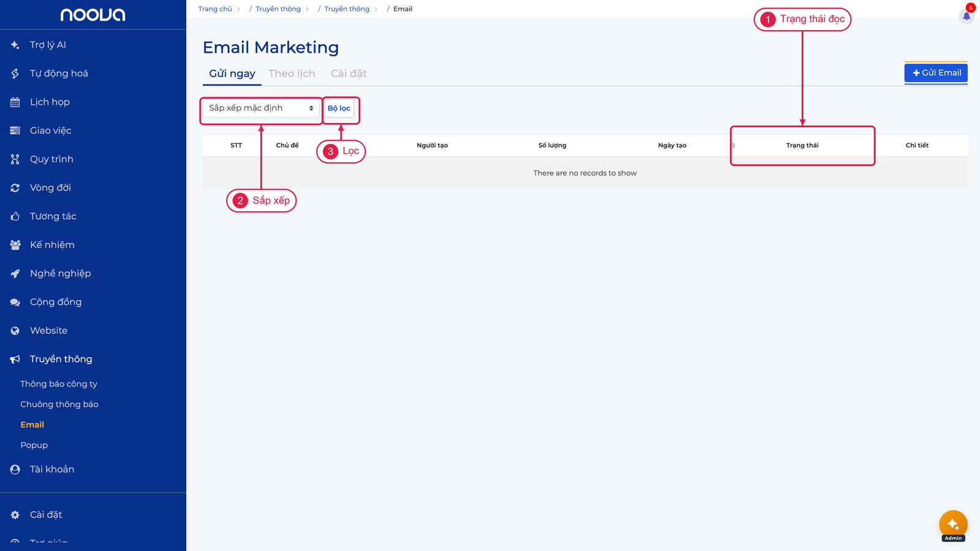Click the Số lượng column header
The image size is (980, 551).
tap(552, 146)
